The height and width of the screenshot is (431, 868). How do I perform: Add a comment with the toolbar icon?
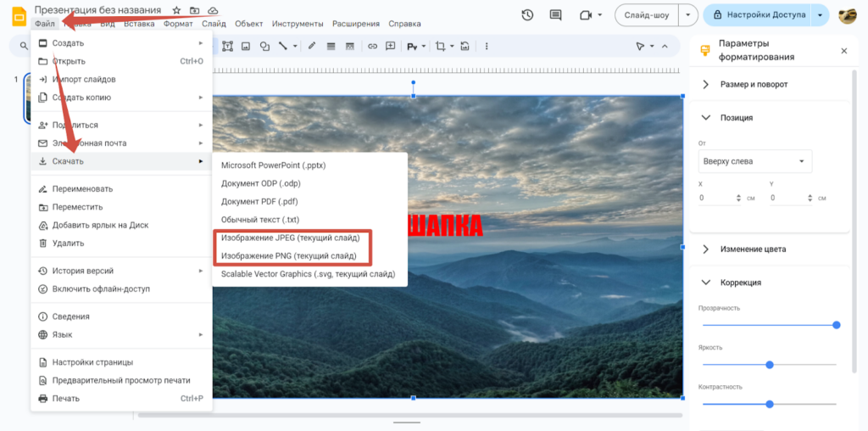click(391, 47)
